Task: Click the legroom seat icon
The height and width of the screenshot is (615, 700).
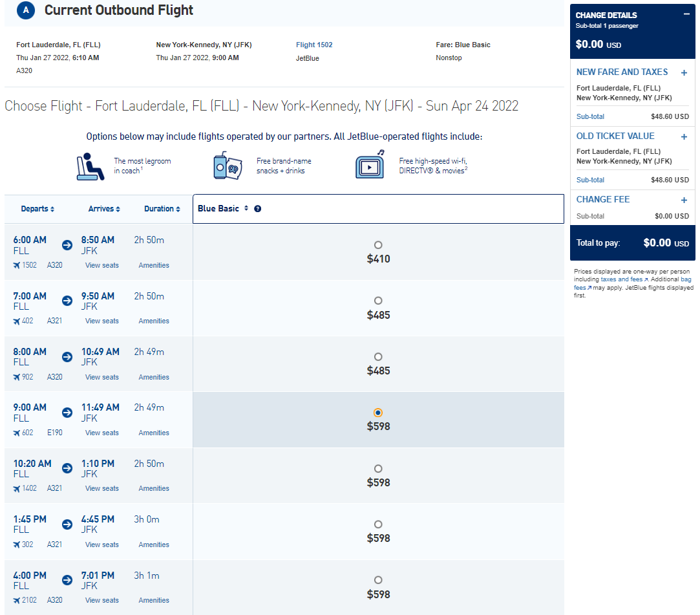Action: pos(90,167)
